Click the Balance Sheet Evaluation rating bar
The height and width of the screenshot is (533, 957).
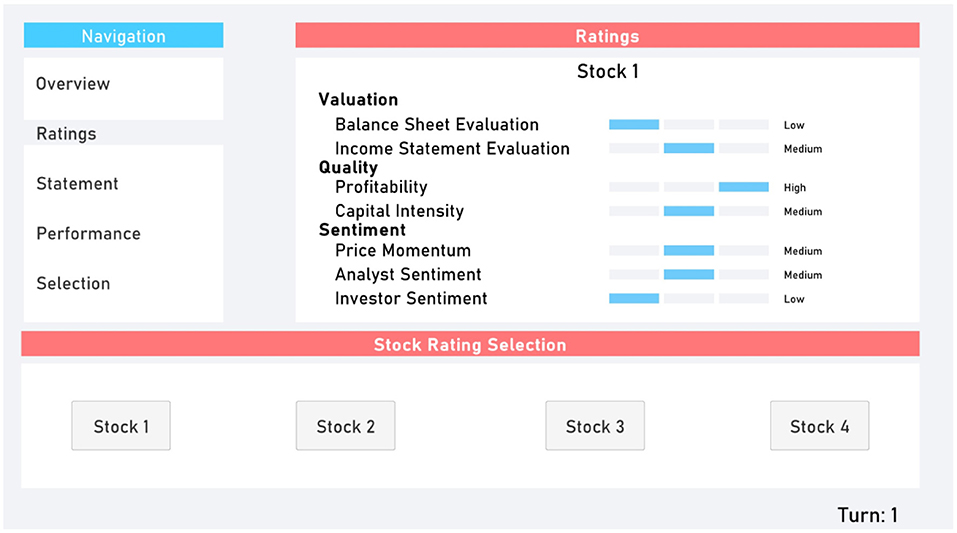click(x=688, y=125)
